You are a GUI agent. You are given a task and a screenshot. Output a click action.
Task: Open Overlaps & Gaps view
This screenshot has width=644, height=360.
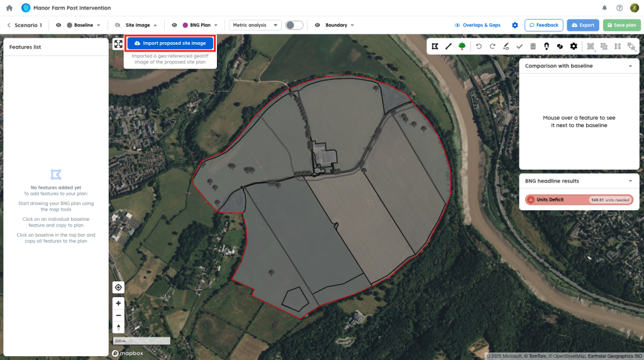477,25
